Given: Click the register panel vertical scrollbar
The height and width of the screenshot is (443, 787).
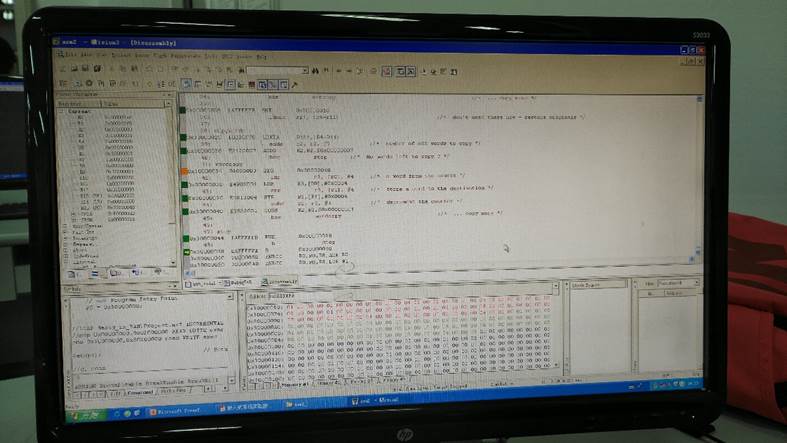Looking at the screenshot, I should coord(172,180).
